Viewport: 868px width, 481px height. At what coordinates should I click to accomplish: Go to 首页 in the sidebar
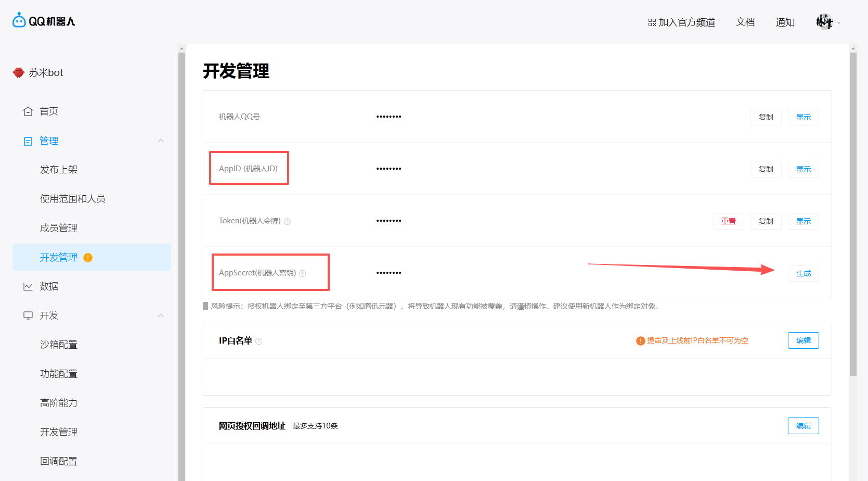tap(48, 111)
